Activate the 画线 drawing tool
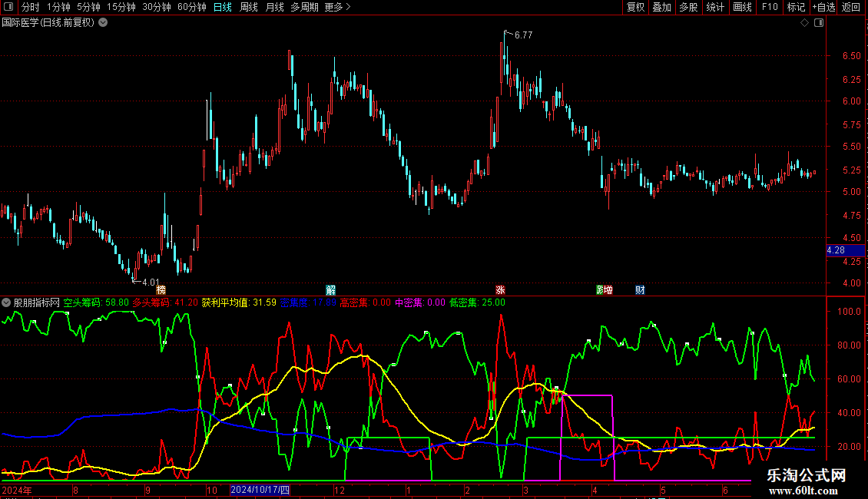This screenshot has height=499, width=868. [742, 7]
